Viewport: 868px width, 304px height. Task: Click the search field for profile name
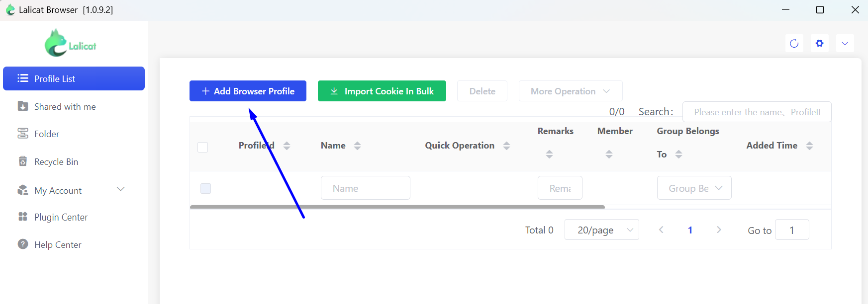coord(756,112)
